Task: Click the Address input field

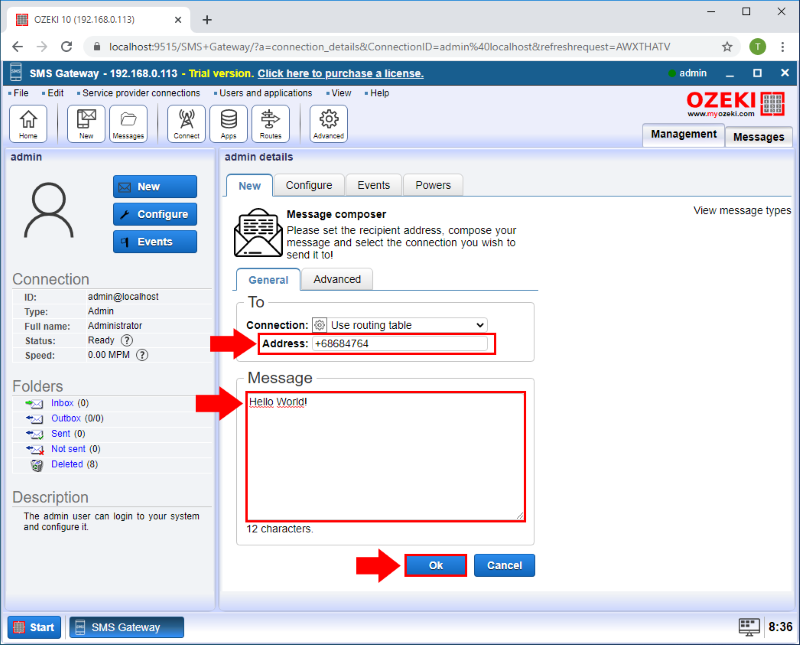Action: tap(399, 343)
